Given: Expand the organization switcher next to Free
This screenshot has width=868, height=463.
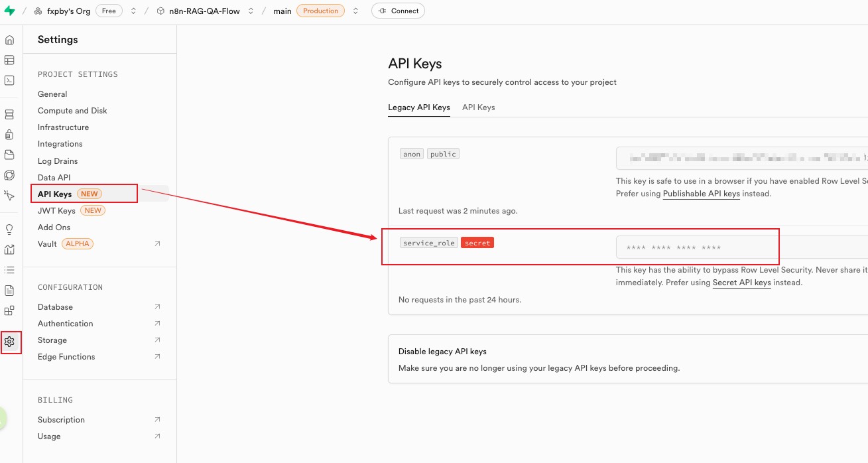Looking at the screenshot, I should [133, 11].
